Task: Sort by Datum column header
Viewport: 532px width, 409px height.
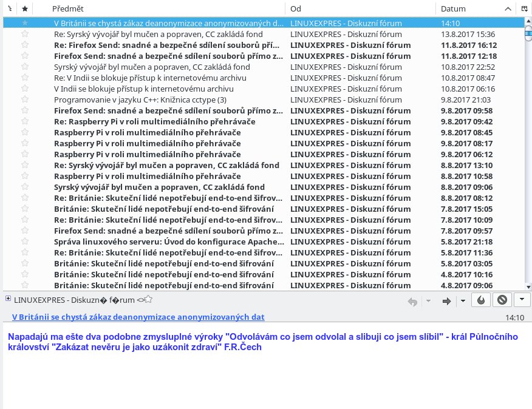Action: (468, 9)
